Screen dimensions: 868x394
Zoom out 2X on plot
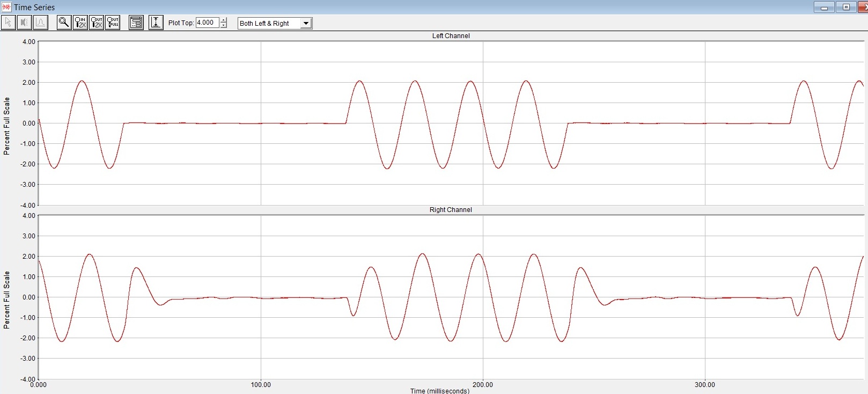pos(97,23)
